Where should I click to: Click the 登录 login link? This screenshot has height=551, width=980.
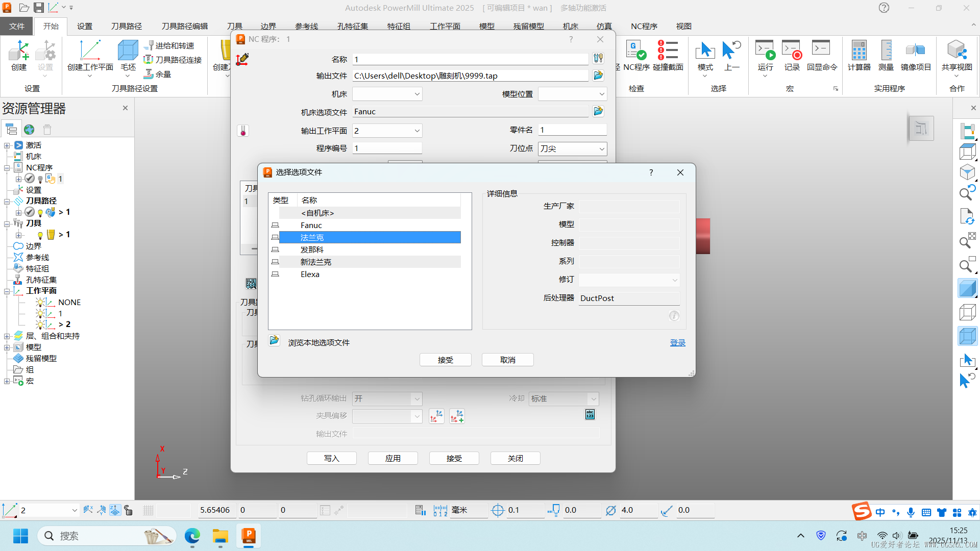(x=677, y=342)
